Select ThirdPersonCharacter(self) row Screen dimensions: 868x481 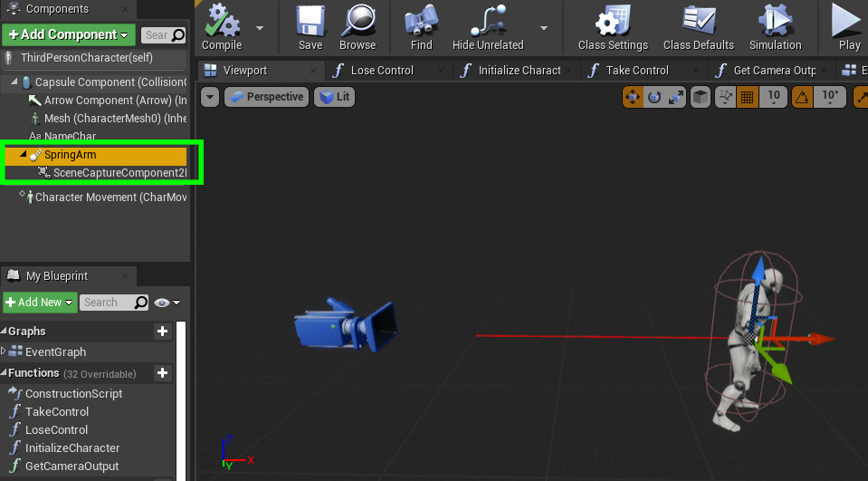(x=94, y=58)
